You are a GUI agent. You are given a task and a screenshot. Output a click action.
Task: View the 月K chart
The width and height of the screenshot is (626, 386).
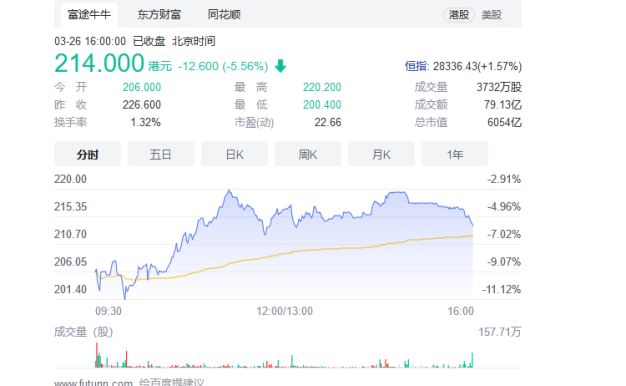[x=381, y=154]
